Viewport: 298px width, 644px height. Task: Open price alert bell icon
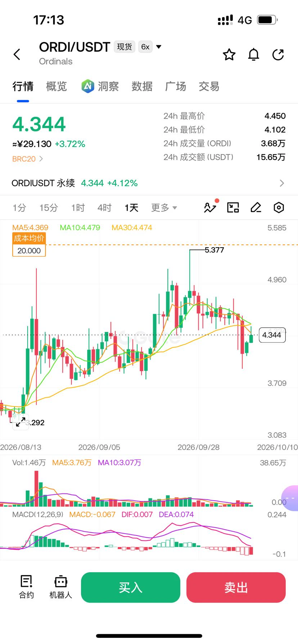click(x=254, y=55)
